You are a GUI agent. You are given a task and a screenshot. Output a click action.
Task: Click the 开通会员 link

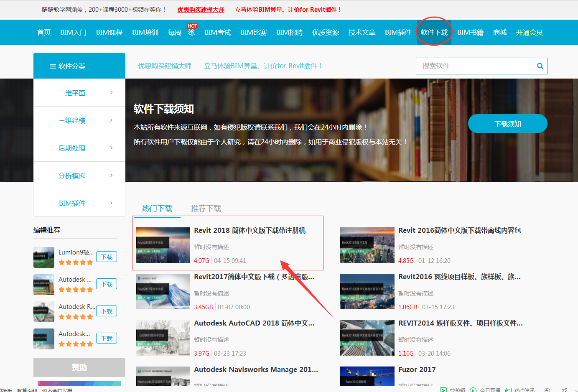click(530, 33)
